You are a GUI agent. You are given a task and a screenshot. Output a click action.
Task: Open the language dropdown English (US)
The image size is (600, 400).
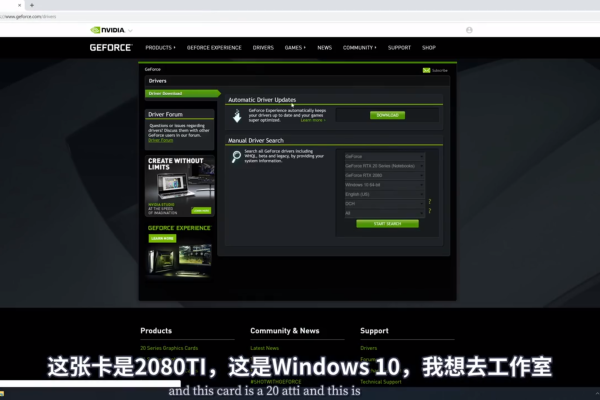tap(384, 194)
